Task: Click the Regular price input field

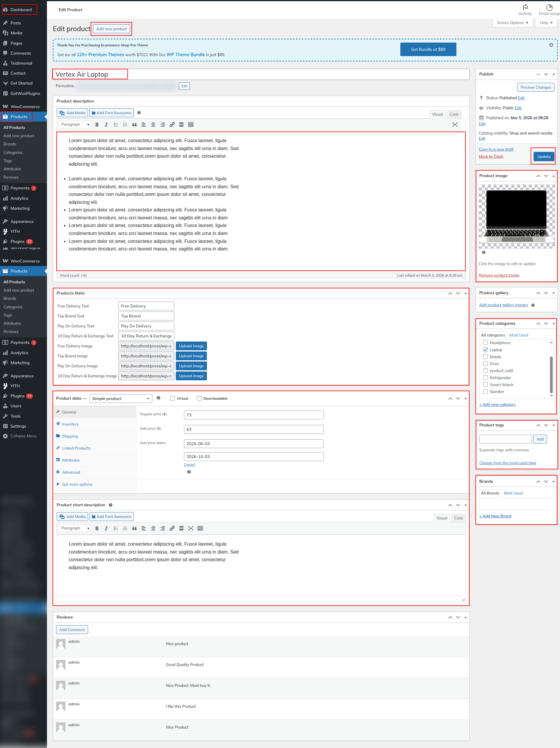Action: point(254,415)
